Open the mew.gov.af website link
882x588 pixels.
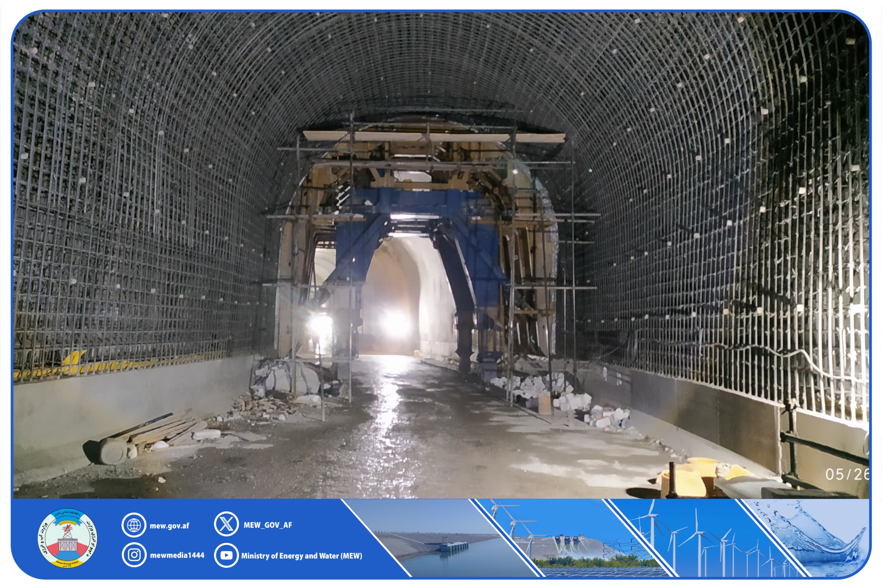tap(169, 526)
